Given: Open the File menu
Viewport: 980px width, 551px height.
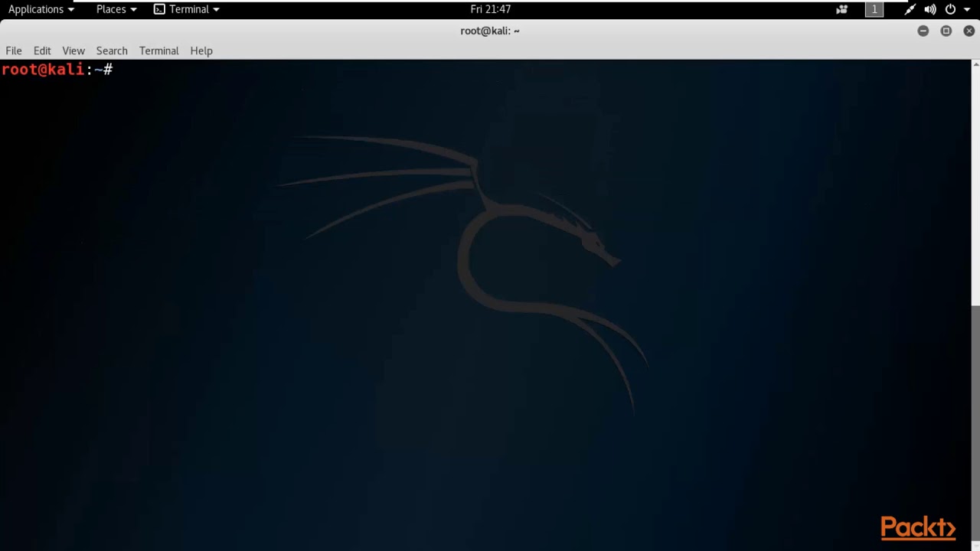Looking at the screenshot, I should [14, 51].
